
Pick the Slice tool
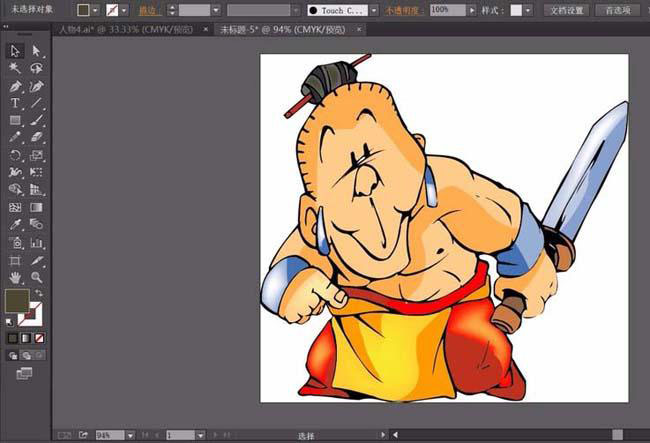click(36, 260)
